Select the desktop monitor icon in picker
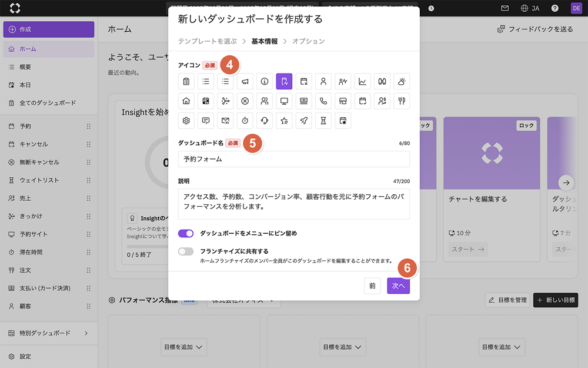The image size is (588, 368). [284, 101]
